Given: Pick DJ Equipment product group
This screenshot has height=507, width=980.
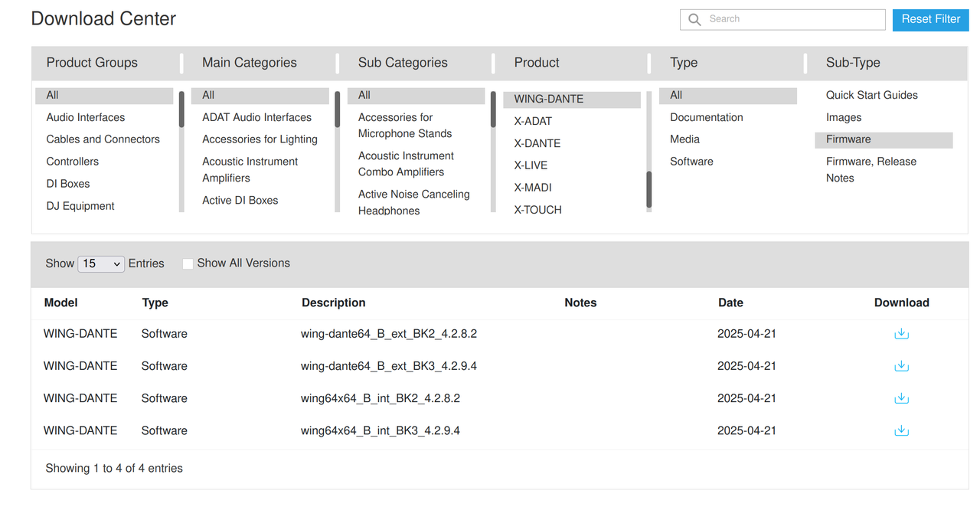Looking at the screenshot, I should coord(80,206).
